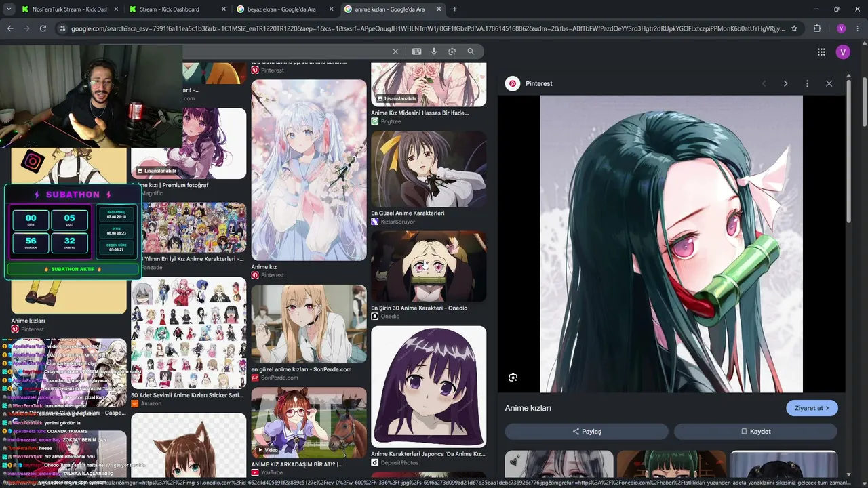Image resolution: width=868 pixels, height=488 pixels.
Task: Go back to the previous page
Action: [10, 28]
